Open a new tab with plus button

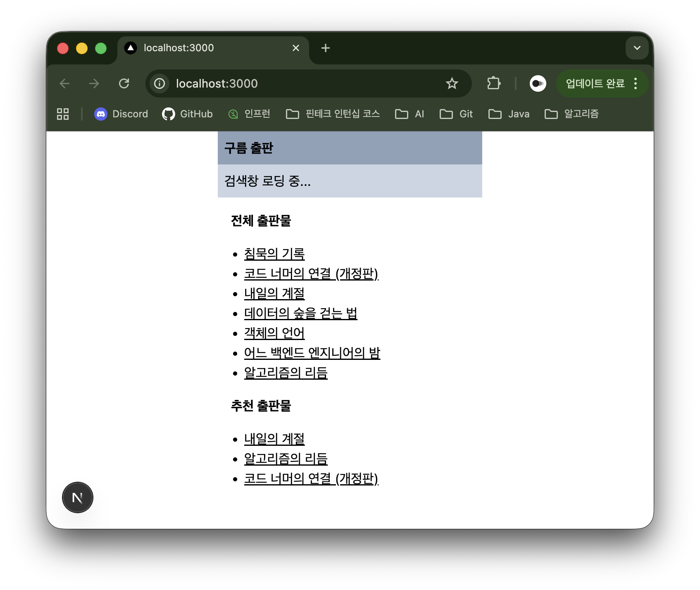pos(326,48)
